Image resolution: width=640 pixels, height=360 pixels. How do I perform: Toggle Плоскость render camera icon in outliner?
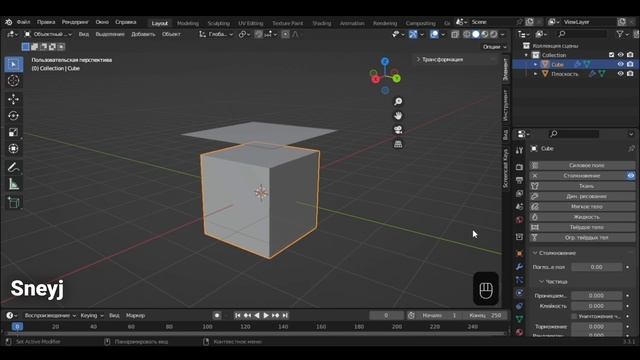point(630,73)
